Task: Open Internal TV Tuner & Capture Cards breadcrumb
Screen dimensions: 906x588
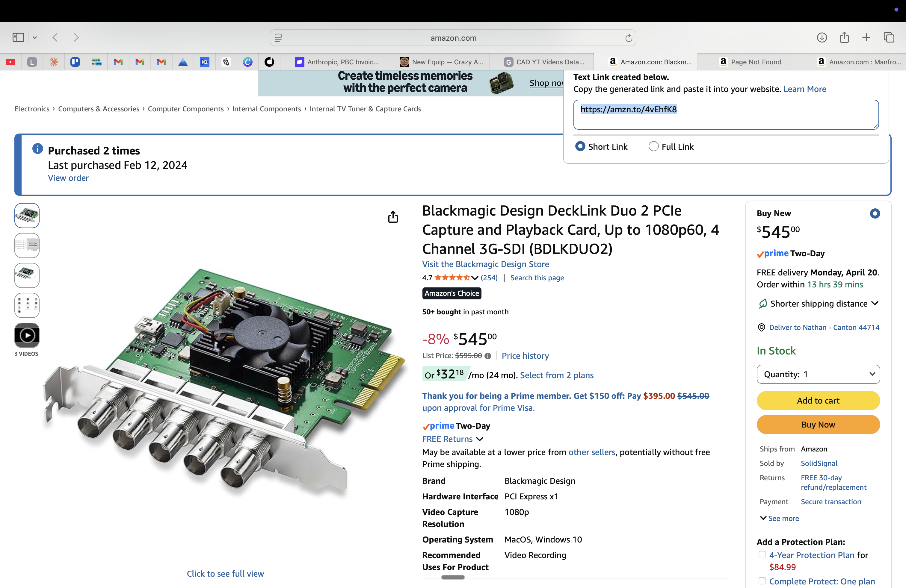Action: pos(365,109)
